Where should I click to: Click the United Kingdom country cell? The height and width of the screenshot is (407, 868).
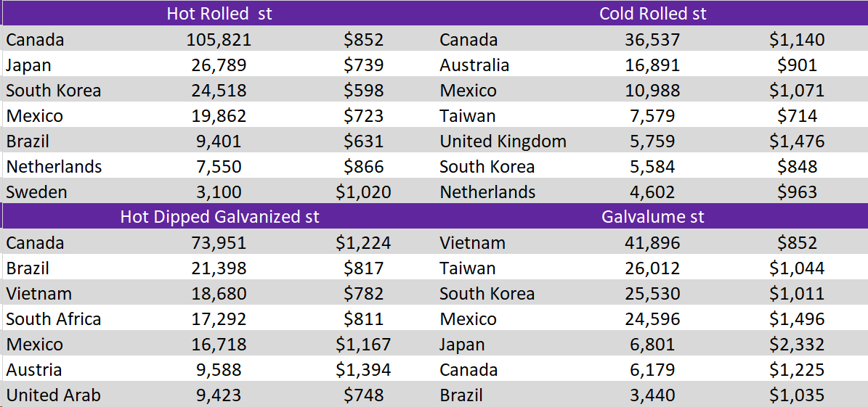coord(503,141)
